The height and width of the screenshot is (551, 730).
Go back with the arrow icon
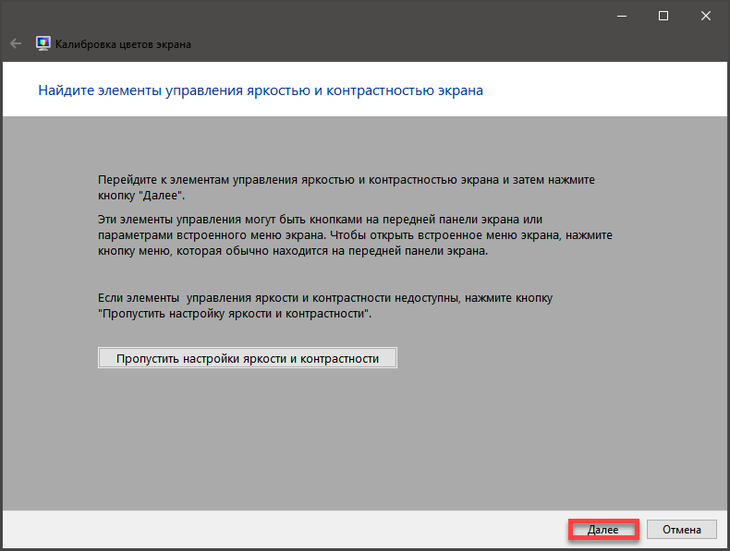tap(16, 44)
